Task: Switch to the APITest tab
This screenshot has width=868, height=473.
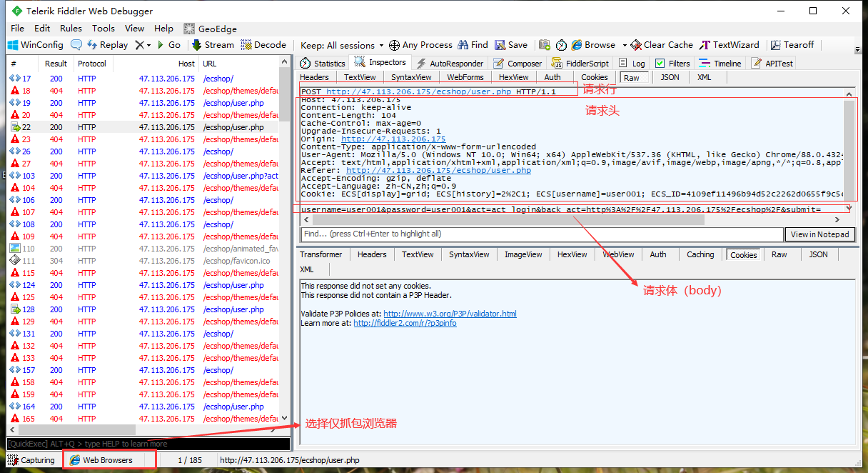Action: pyautogui.click(x=772, y=64)
